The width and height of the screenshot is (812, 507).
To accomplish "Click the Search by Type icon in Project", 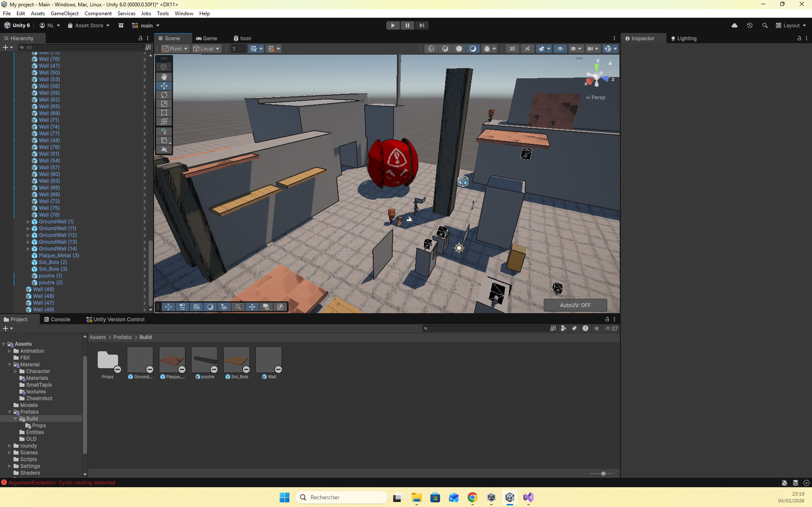I will tap(564, 328).
